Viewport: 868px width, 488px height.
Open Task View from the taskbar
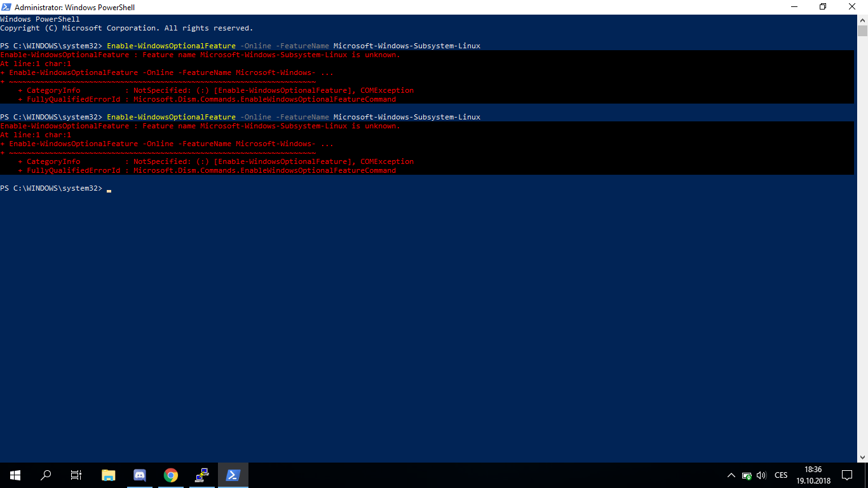point(76,475)
